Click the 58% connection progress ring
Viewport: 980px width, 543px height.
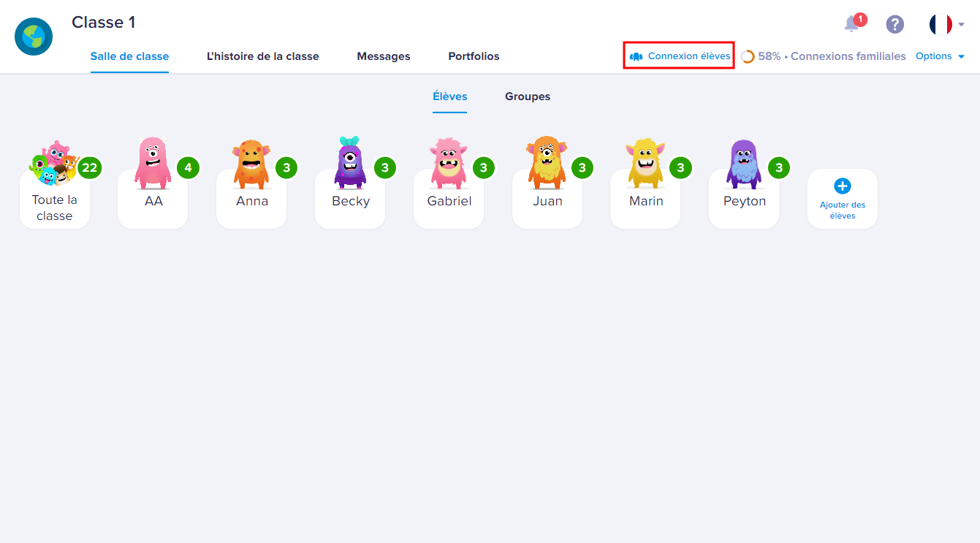point(748,56)
